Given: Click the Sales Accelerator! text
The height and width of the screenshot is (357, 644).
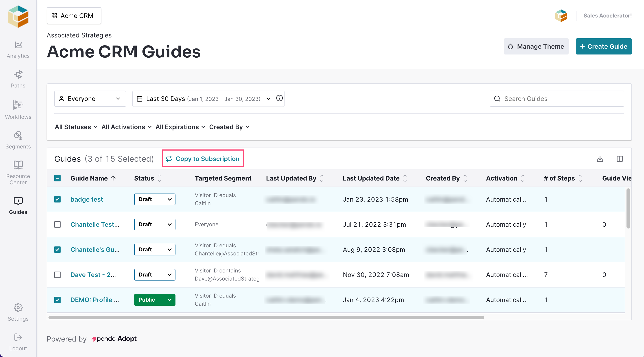Looking at the screenshot, I should pyautogui.click(x=607, y=15).
